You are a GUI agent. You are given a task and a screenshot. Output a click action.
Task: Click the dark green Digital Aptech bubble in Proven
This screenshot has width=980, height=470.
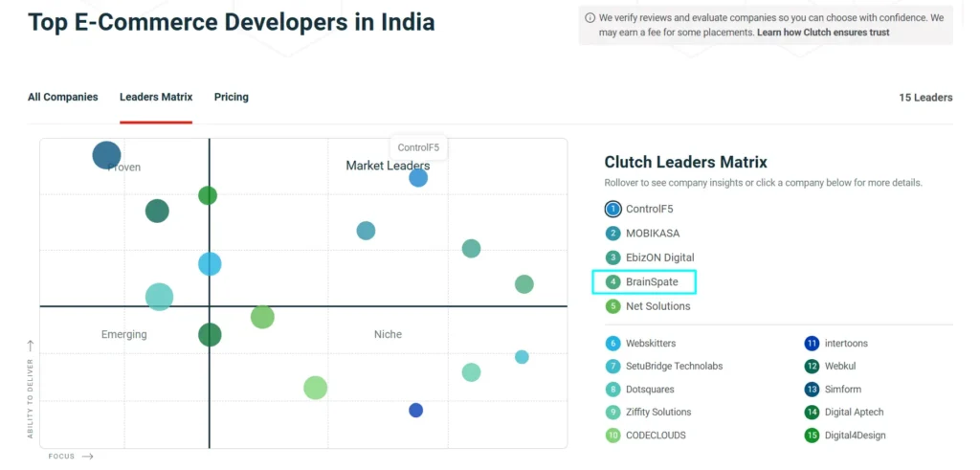158,212
